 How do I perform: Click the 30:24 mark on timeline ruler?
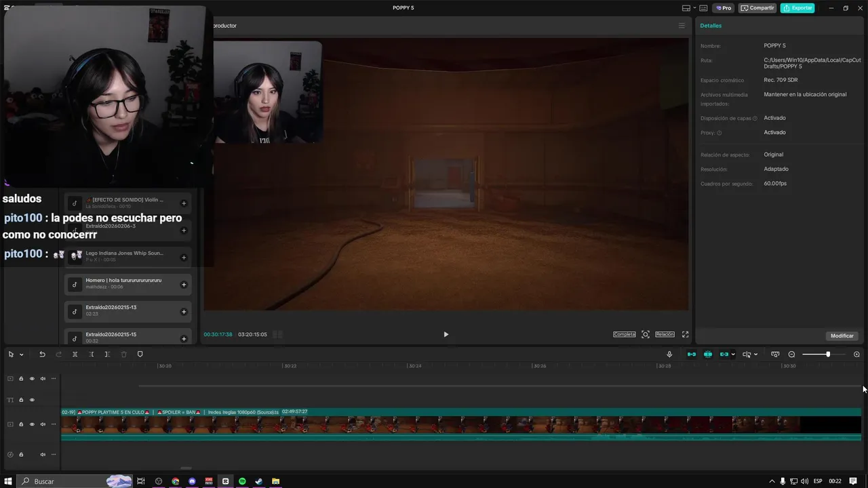pyautogui.click(x=414, y=366)
